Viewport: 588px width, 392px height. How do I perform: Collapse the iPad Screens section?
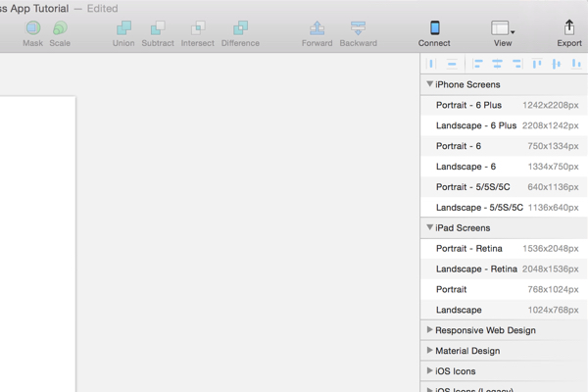point(430,227)
